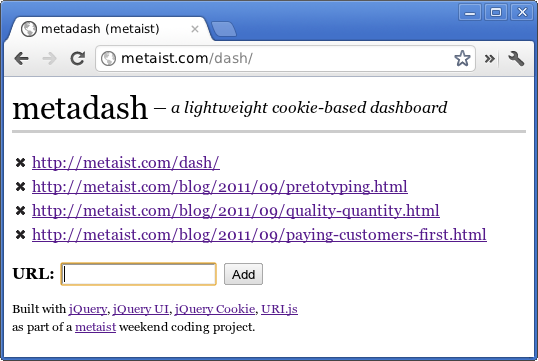
Task: Show hidden extensions via the chevron overflow
Action: pos(490,59)
